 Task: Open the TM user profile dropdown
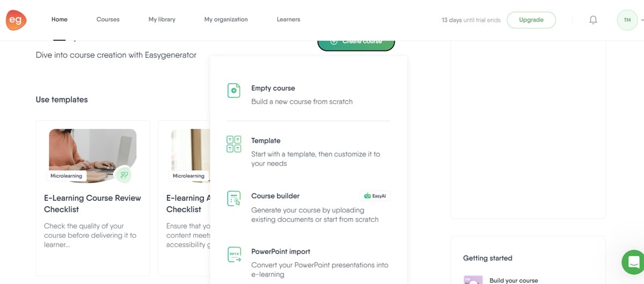click(x=630, y=20)
